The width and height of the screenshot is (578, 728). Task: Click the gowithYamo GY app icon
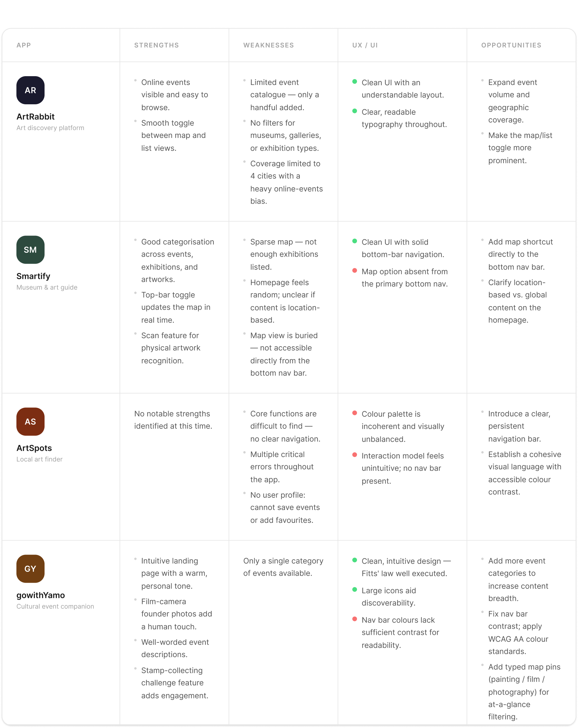30,569
